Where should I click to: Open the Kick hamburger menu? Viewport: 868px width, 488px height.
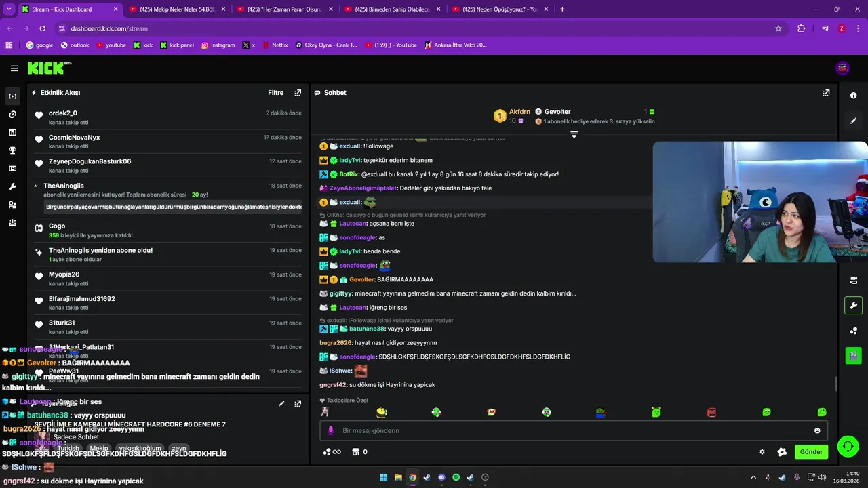coord(14,68)
